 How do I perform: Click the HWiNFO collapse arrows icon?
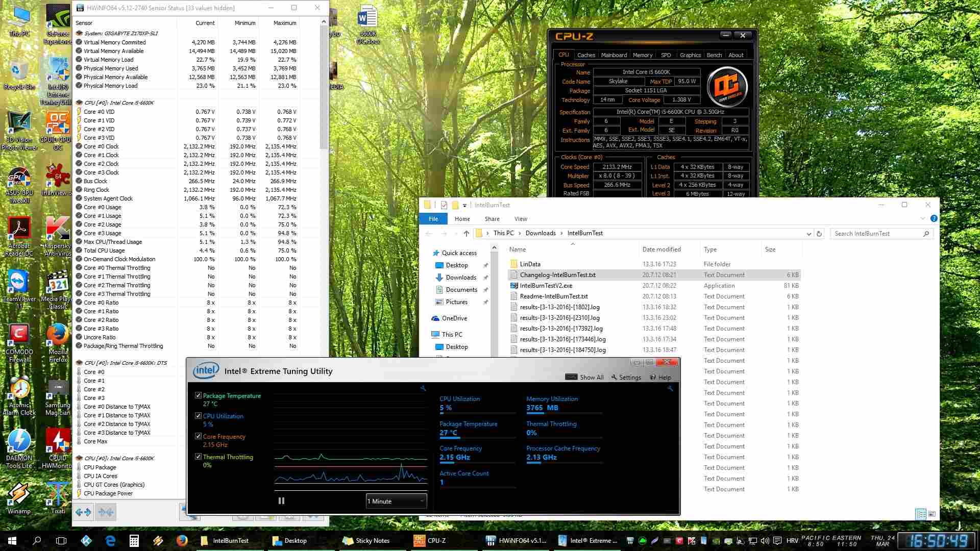[x=106, y=512]
